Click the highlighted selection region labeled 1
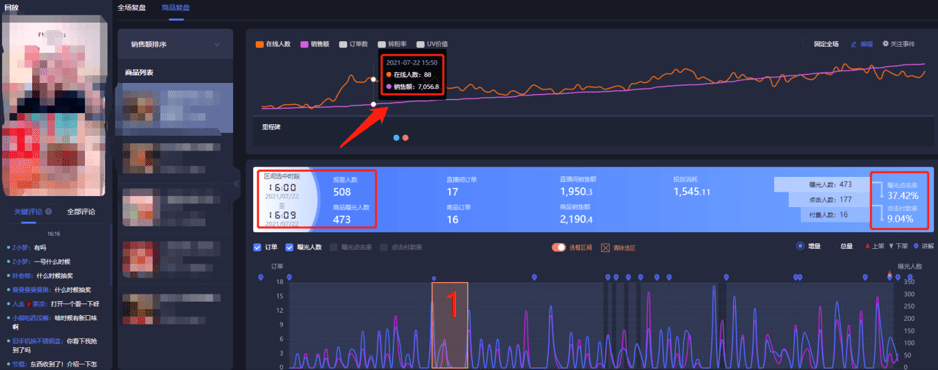This screenshot has height=370, width=938. (x=449, y=325)
